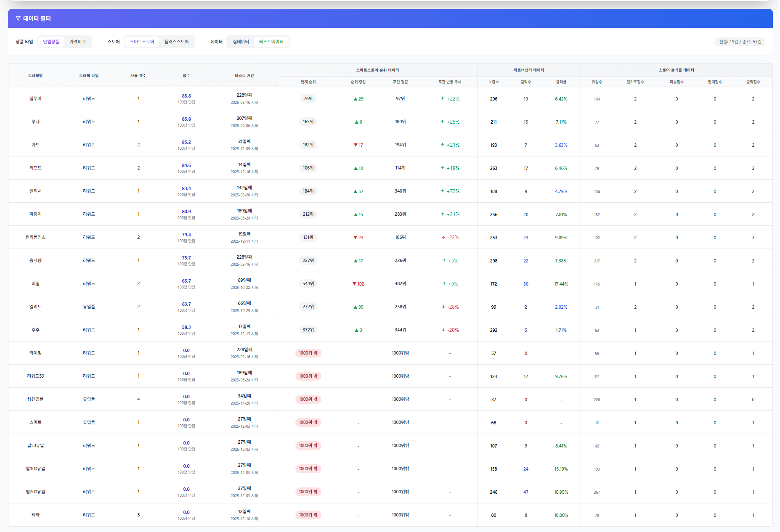Screen dimensions: 780x532
Task: Click the up triangle next to 57 in 엘릭서 row
Action: [356, 191]
